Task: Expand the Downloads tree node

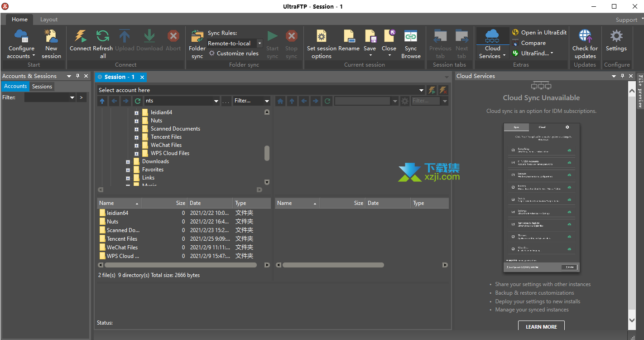Action: click(128, 161)
